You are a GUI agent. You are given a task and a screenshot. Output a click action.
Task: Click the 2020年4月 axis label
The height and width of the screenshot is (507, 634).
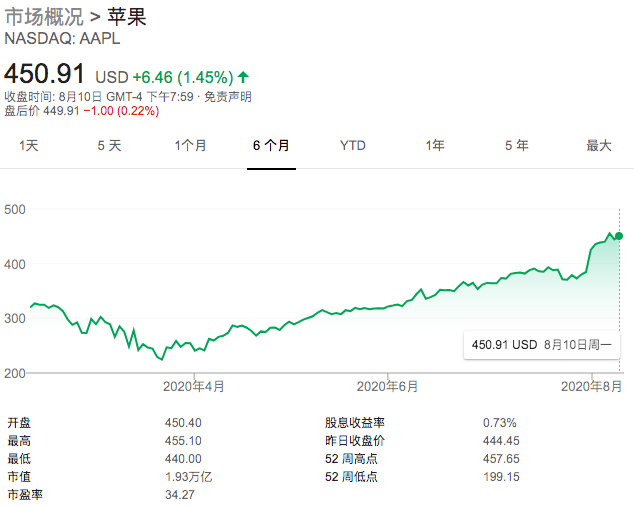tap(193, 386)
